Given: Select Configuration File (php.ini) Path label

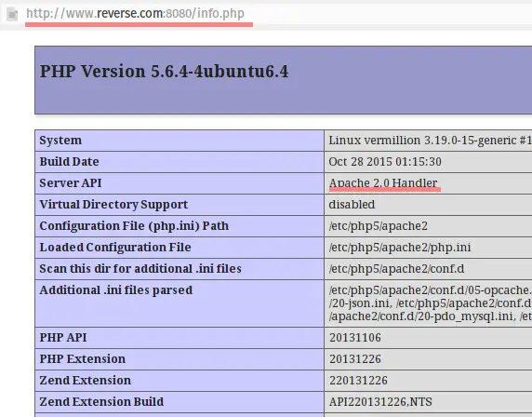Looking at the screenshot, I should tap(134, 226).
